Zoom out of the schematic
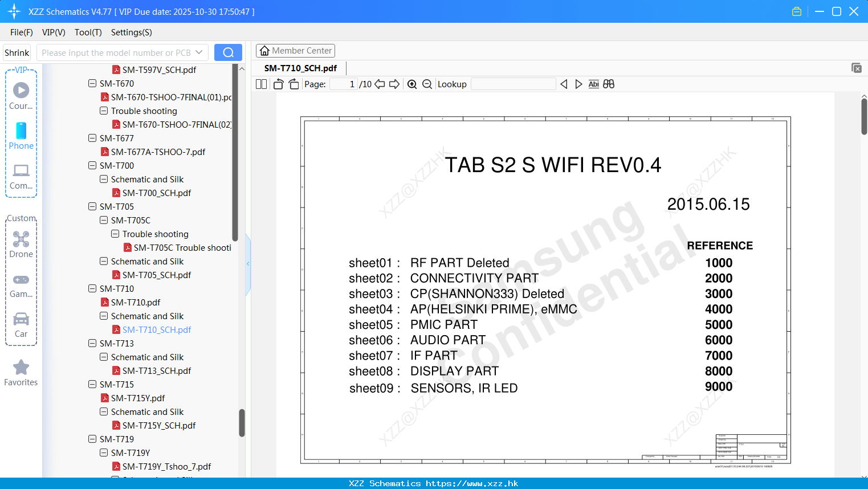 coord(427,84)
